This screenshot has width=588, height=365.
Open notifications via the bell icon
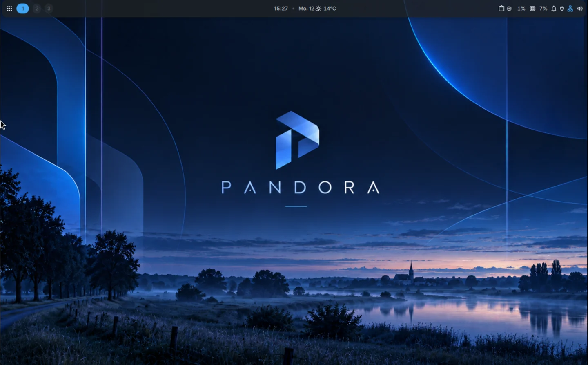(x=554, y=8)
